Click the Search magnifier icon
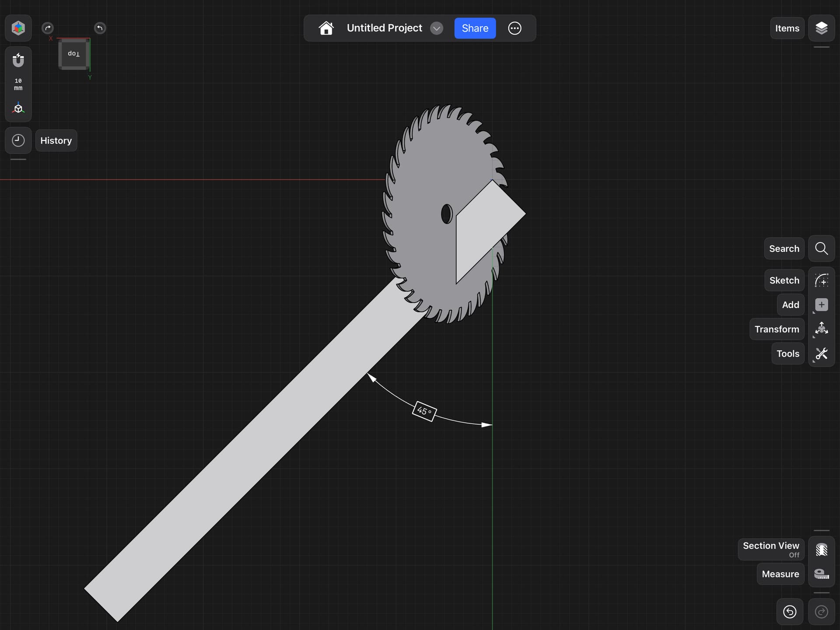Screen dimensions: 840x630 click(x=821, y=248)
